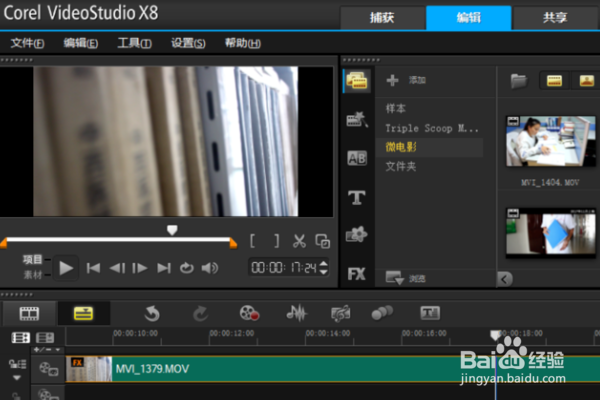Open Auto Music tool
The height and width of the screenshot is (400, 600).
[341, 313]
